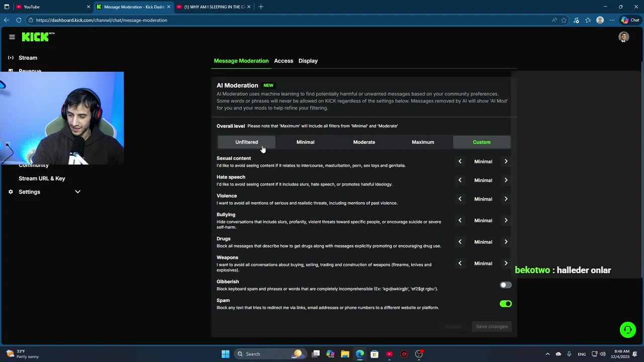Open the OBS icon with the red badge in the taskbar
644x362 pixels.
pos(419,354)
